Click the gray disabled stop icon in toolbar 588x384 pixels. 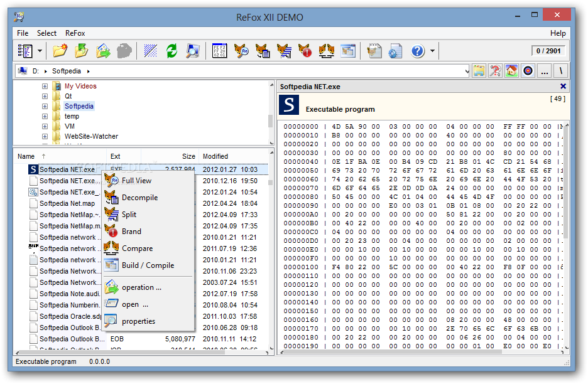pos(124,51)
